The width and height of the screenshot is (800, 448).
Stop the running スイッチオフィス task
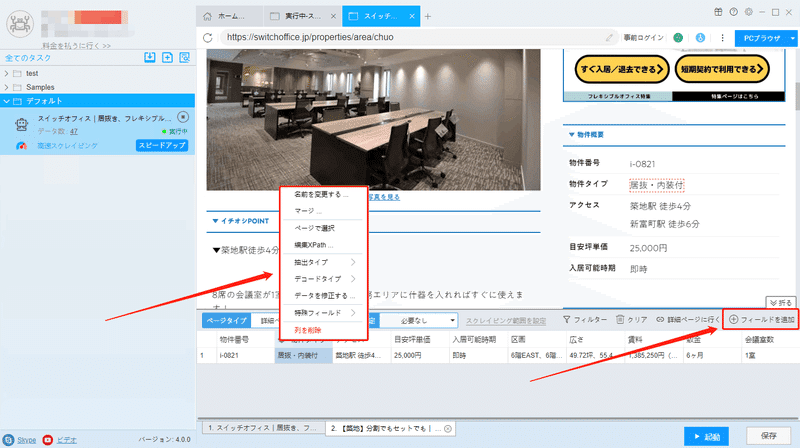tap(183, 117)
